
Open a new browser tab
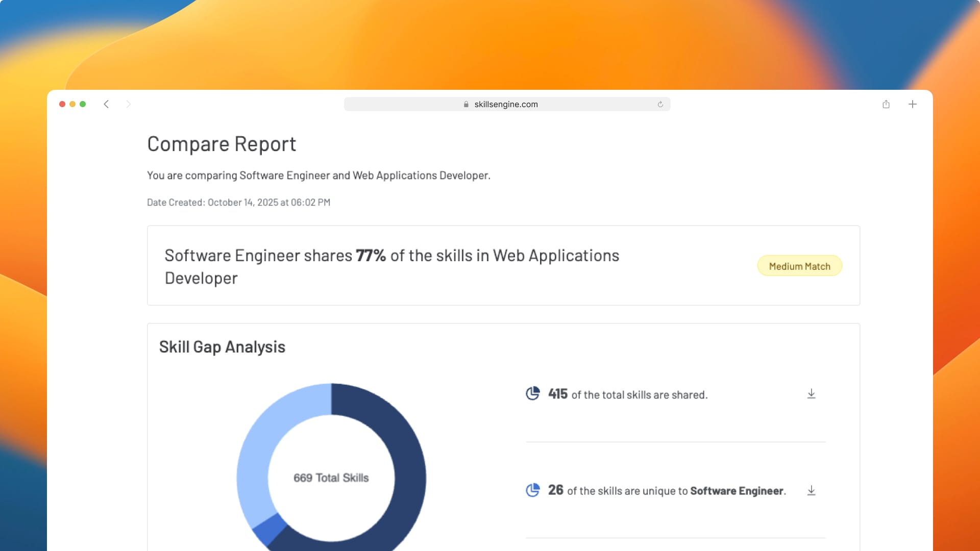click(x=913, y=104)
